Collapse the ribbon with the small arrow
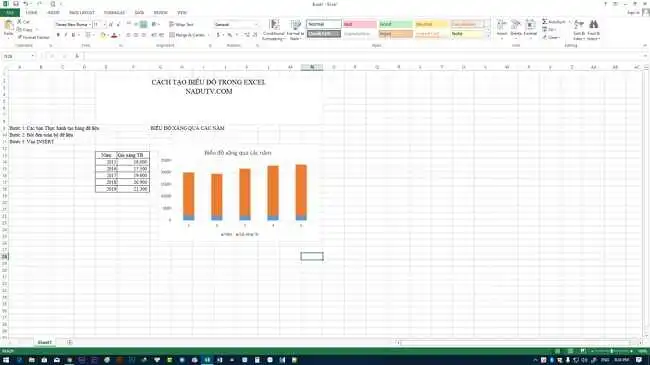The image size is (650, 365). click(645, 45)
